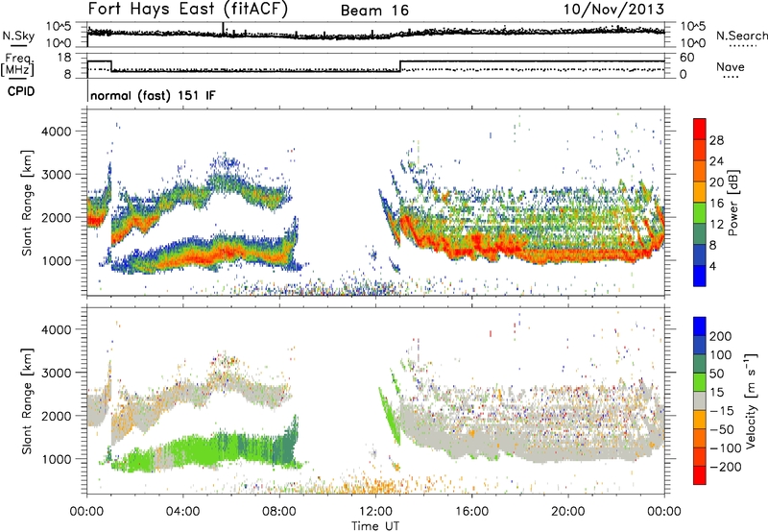Click the blue top of velocity colorbar
Viewport: 768px width, 532px height.
pos(700,326)
